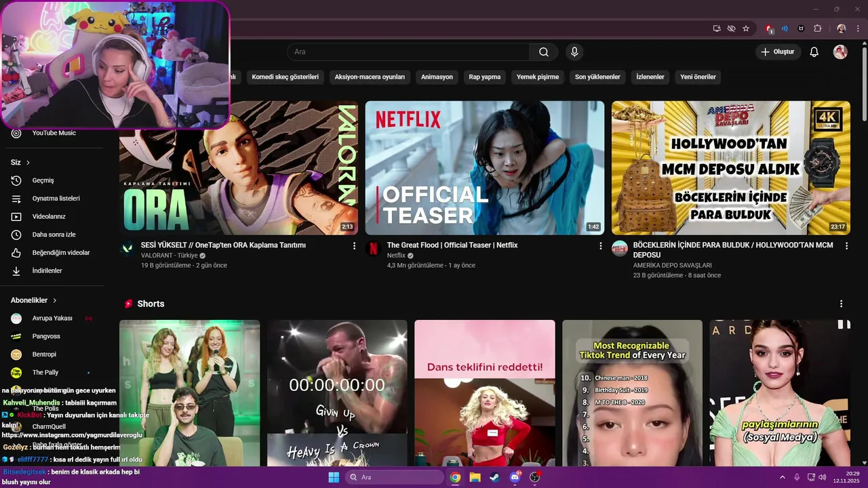Install the page as app icon in address bar
Viewport: 868px width, 488px height.
click(717, 28)
